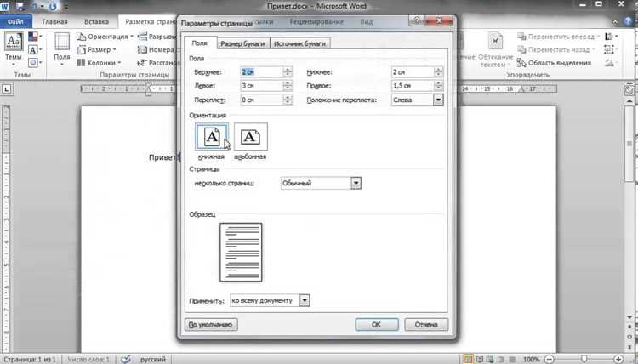The image size is (638, 364).
Task: Open Обтекание текстом wrap text button
Action: click(495, 50)
